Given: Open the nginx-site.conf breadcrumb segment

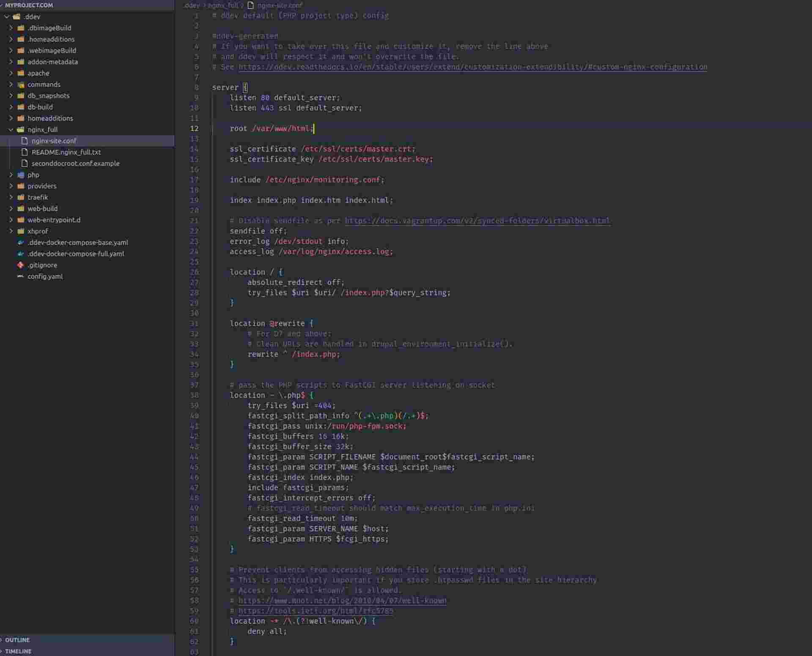Looking at the screenshot, I should 280,5.
